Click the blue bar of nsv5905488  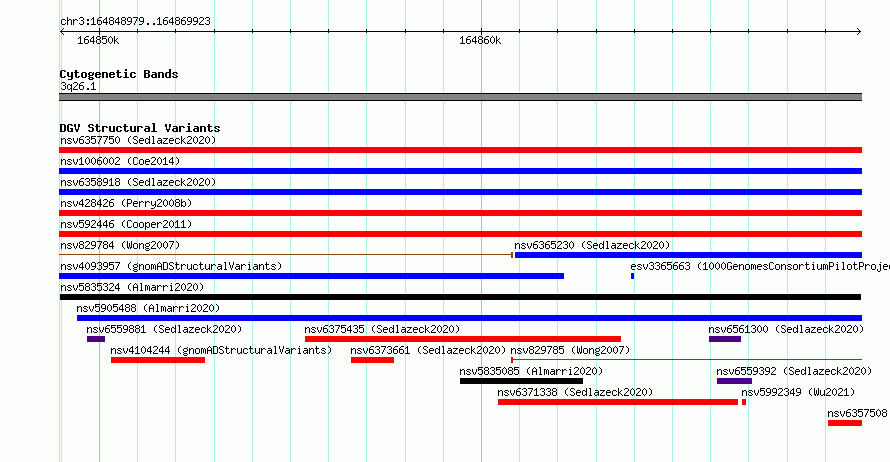(469, 318)
